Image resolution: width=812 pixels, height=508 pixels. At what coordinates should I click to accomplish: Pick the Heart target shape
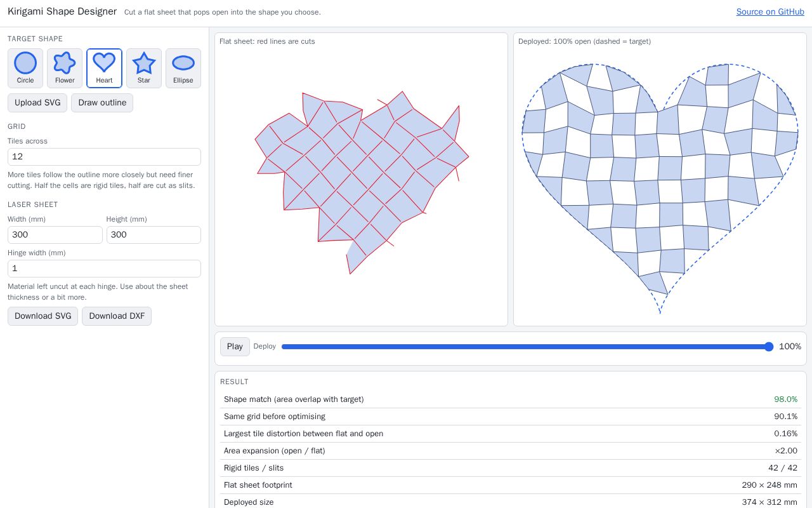[x=104, y=68]
